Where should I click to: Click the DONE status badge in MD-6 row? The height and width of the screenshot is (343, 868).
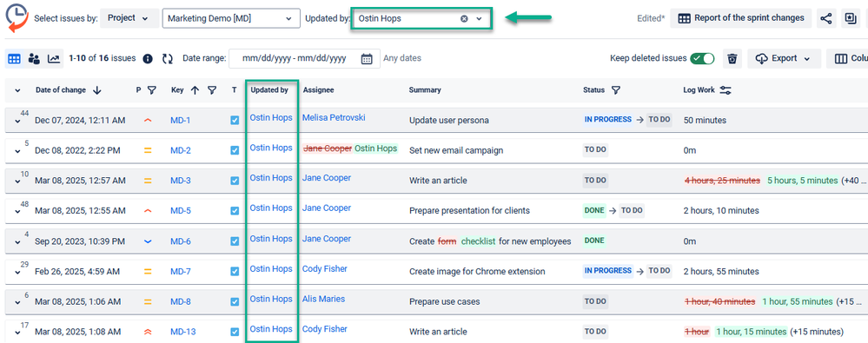[595, 241]
